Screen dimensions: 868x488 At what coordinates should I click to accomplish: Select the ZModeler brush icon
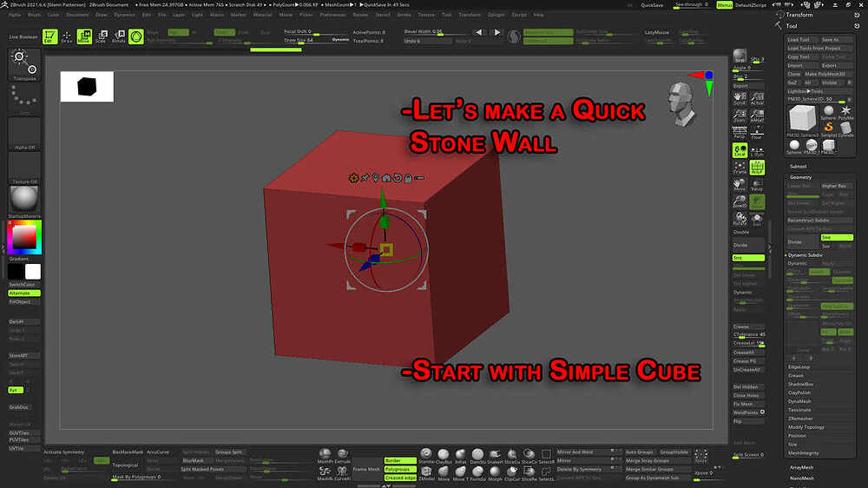click(425, 473)
